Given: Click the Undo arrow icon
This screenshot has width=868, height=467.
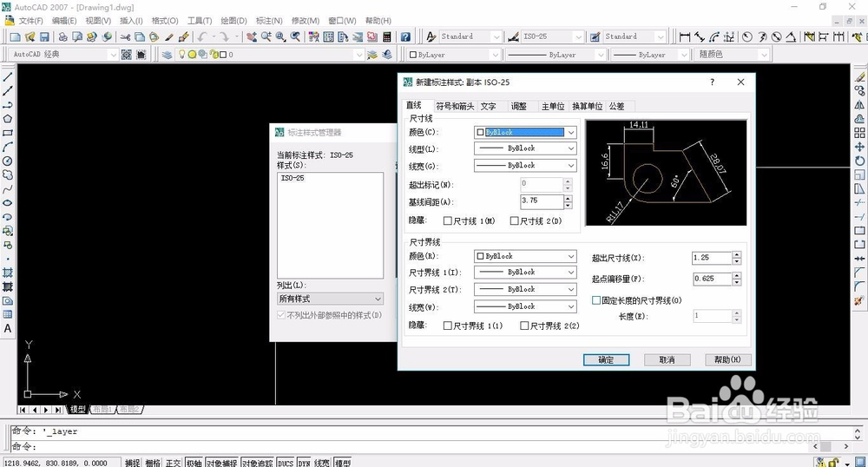Looking at the screenshot, I should coord(202,36).
